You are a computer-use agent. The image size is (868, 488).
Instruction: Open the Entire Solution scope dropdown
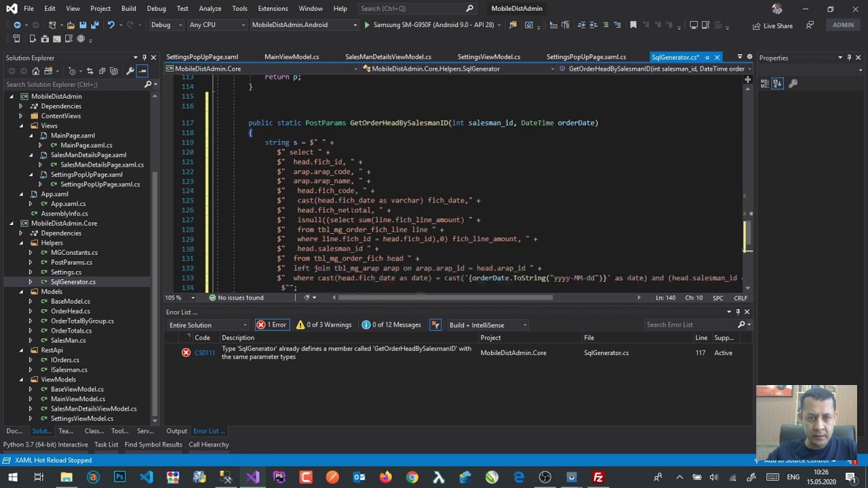click(x=207, y=325)
